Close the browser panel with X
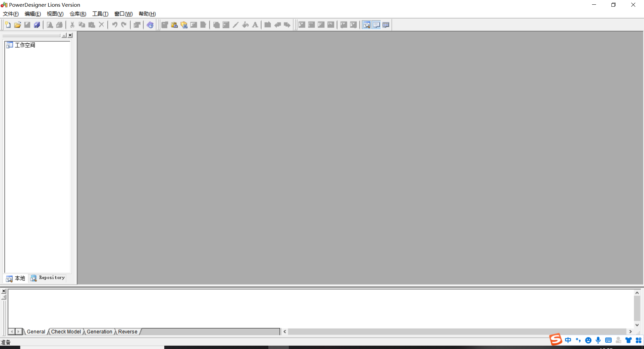 pos(70,35)
